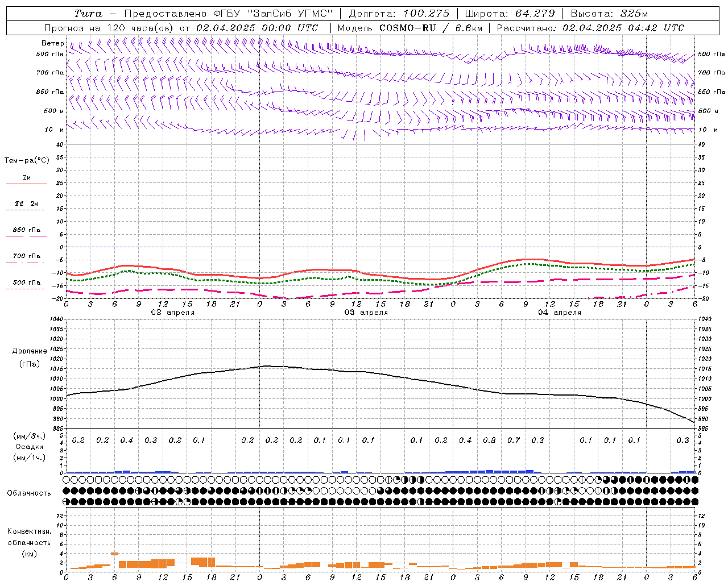Click the "Тем-ра(°C)" temperature panel title
728x582 pixels.
[x=27, y=161]
